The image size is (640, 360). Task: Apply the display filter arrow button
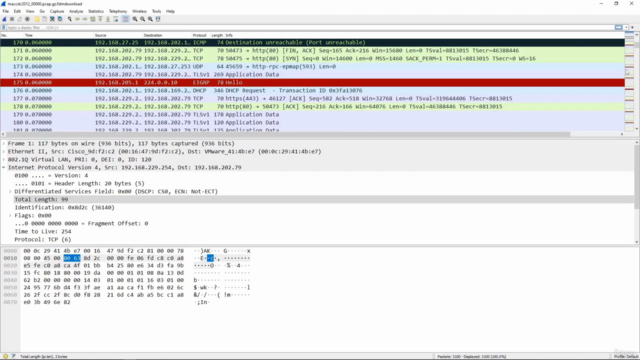point(618,27)
